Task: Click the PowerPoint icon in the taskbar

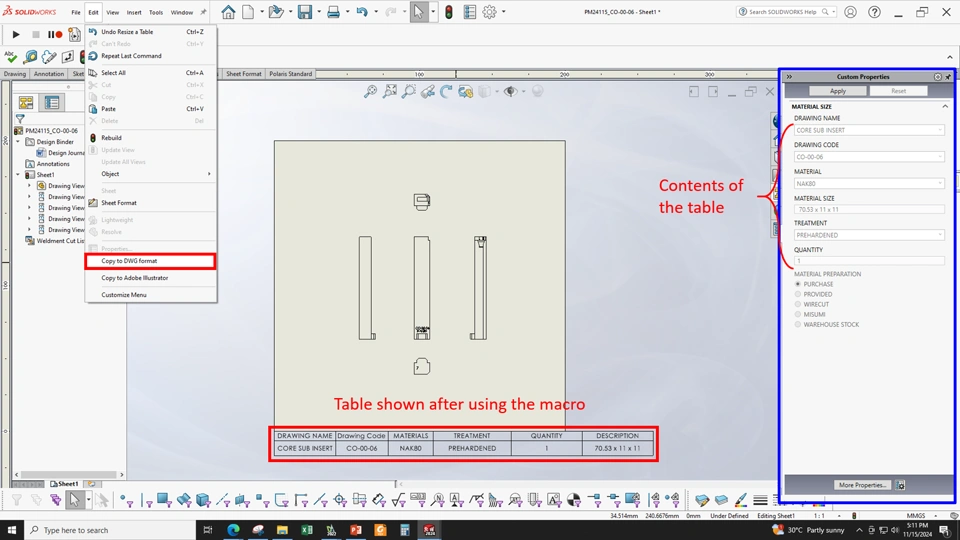Action: point(356,530)
